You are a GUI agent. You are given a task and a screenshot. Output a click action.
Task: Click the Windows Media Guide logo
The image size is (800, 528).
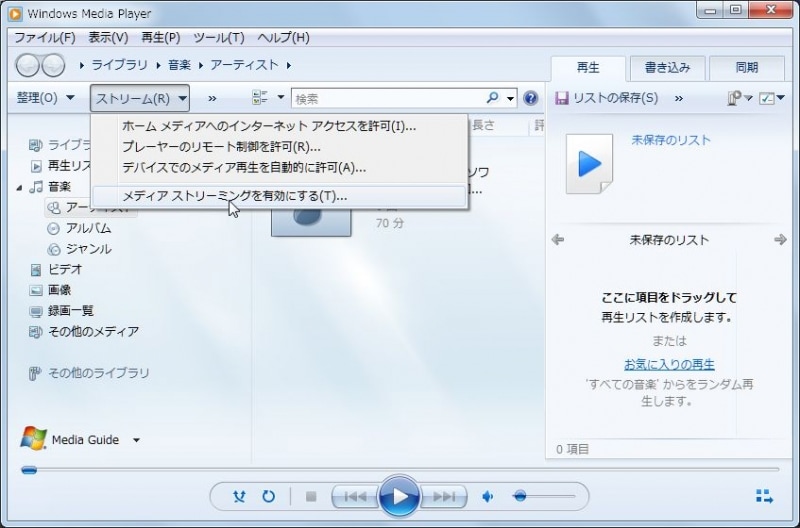(34, 439)
